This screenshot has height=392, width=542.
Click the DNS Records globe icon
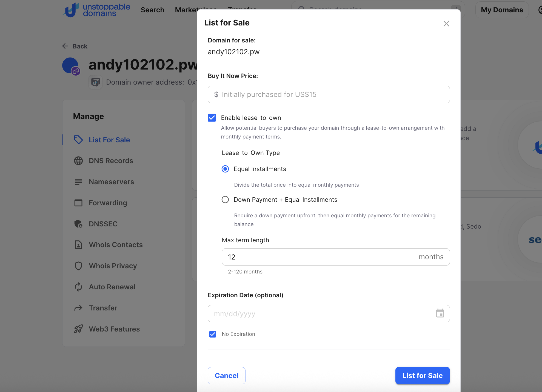(x=78, y=161)
